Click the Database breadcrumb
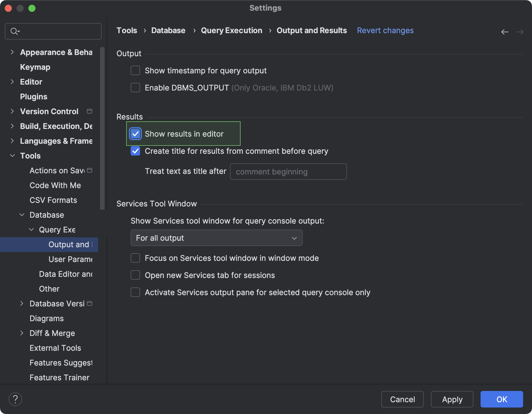532x414 pixels. [x=168, y=30]
